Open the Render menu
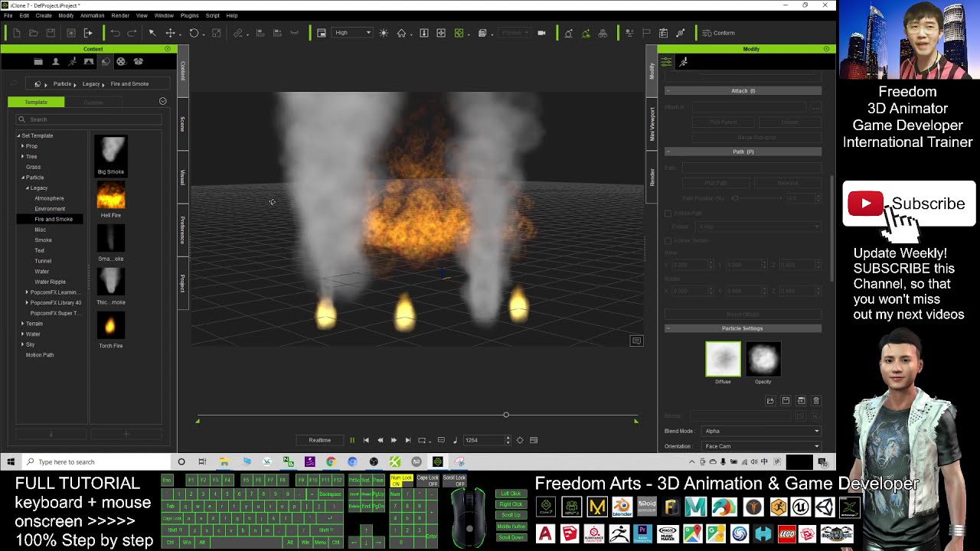This screenshot has height=551, width=980. [120, 15]
